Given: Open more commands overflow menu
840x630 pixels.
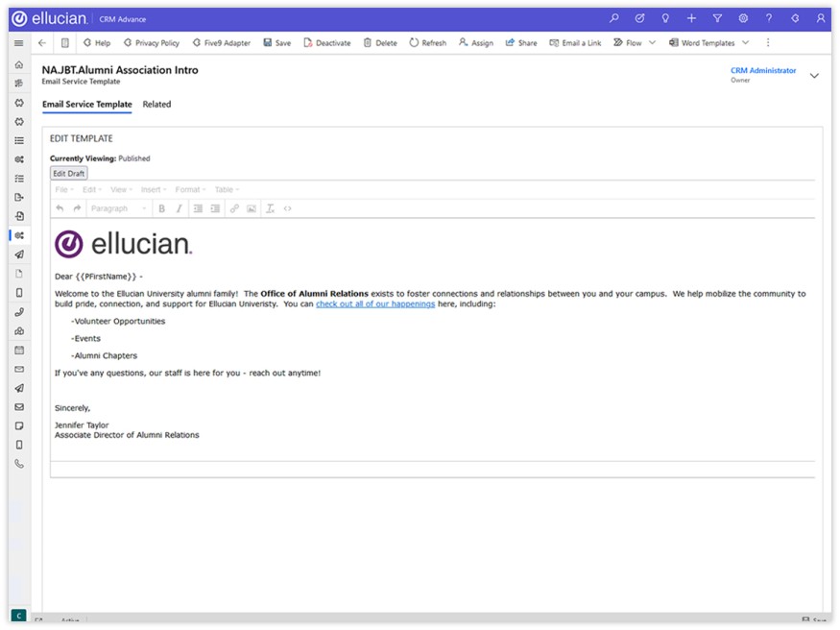Looking at the screenshot, I should tap(768, 43).
